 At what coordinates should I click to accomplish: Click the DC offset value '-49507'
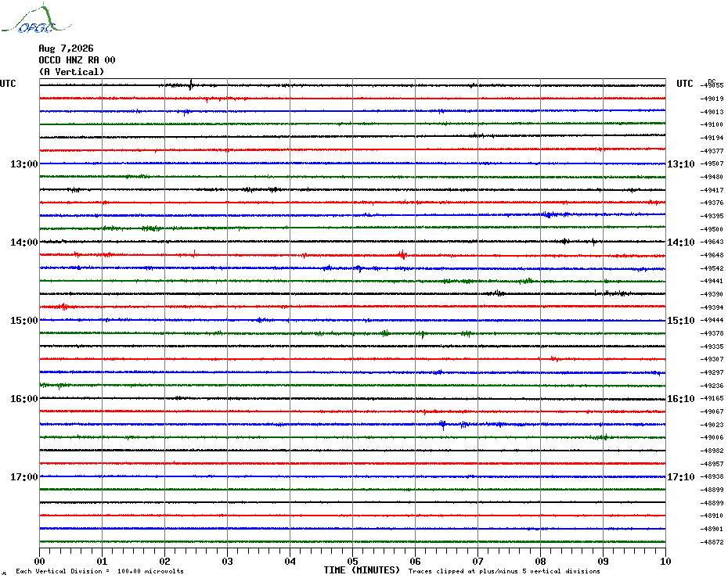712,163
